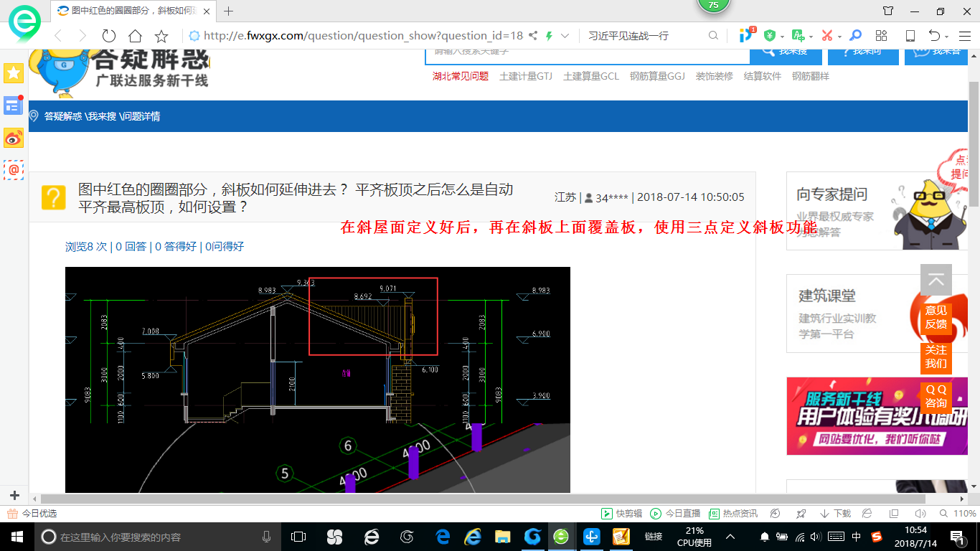
Task: Click the 向专家提问 panel heading
Action: [x=831, y=194]
